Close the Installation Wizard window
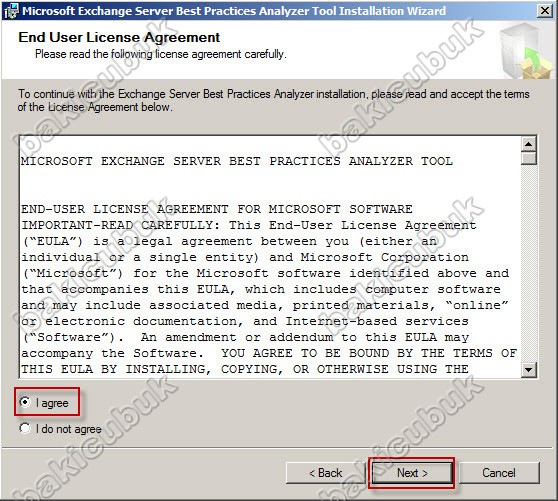The image size is (558, 501). tap(545, 11)
